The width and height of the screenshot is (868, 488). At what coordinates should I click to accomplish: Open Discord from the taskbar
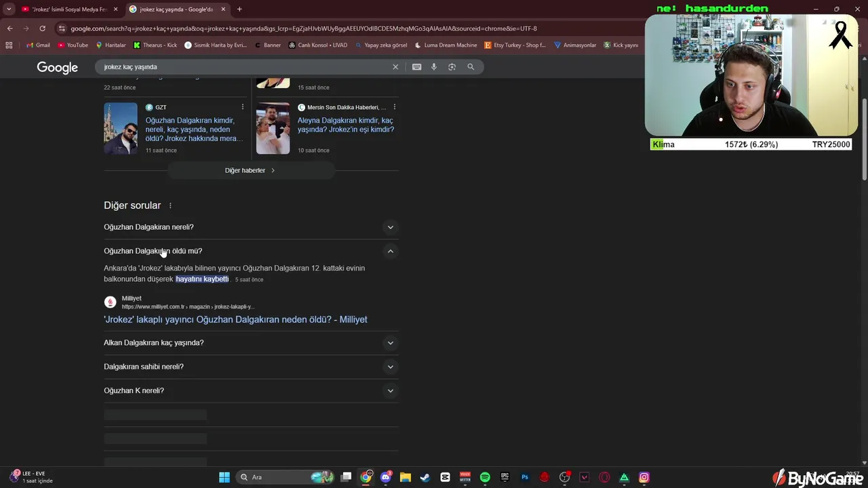coord(386,477)
